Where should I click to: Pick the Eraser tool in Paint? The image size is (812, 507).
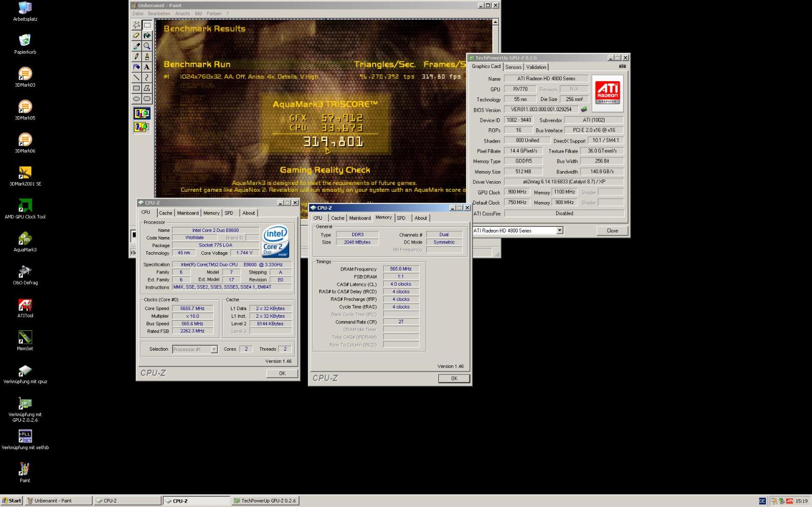pyautogui.click(x=137, y=36)
